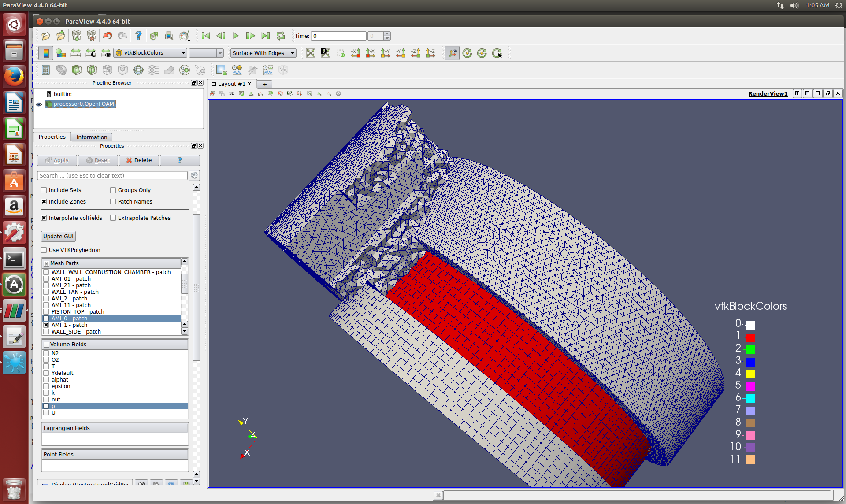Screen dimensions: 846x504
Task: Open the color palette loader icon
Action: point(184,36)
